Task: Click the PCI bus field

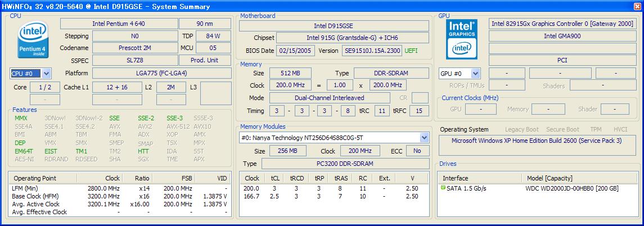Action: (x=562, y=60)
